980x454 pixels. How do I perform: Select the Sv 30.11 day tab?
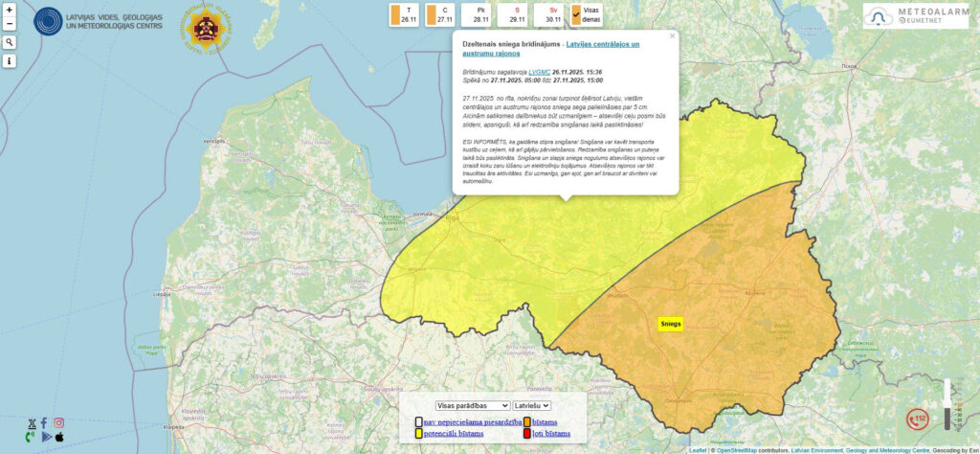point(553,14)
